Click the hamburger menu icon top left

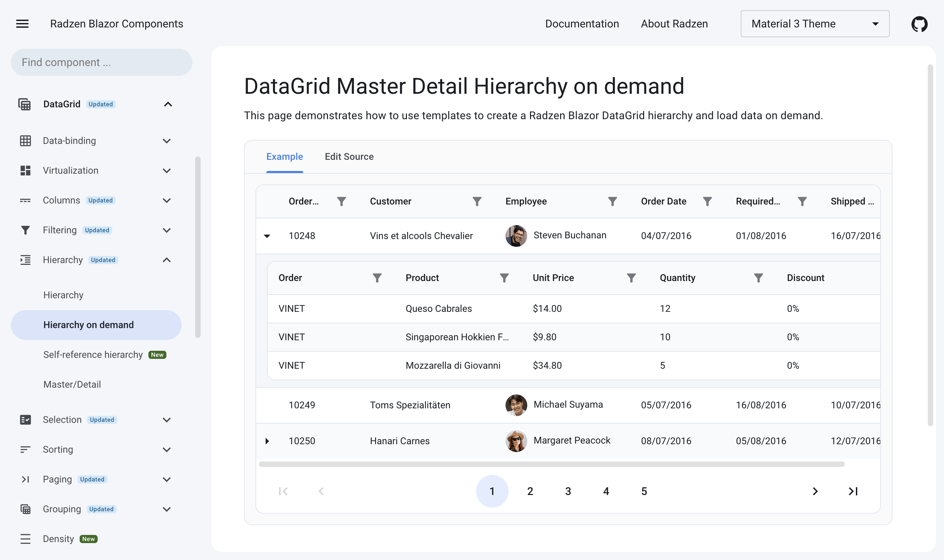point(22,23)
